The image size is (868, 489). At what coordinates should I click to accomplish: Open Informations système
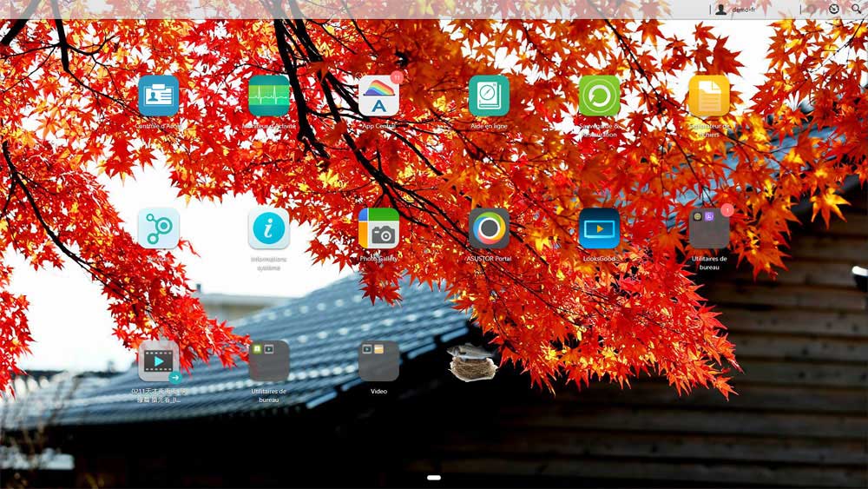[x=269, y=229]
